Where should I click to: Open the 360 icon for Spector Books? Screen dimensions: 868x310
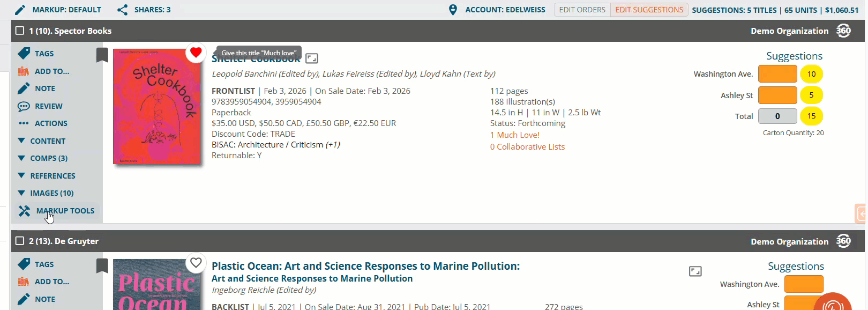click(x=843, y=31)
